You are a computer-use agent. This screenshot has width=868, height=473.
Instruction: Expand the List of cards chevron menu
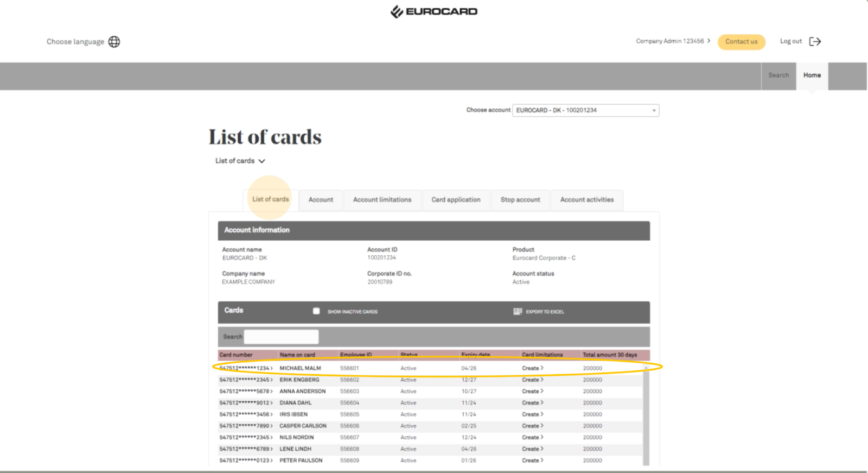(262, 161)
